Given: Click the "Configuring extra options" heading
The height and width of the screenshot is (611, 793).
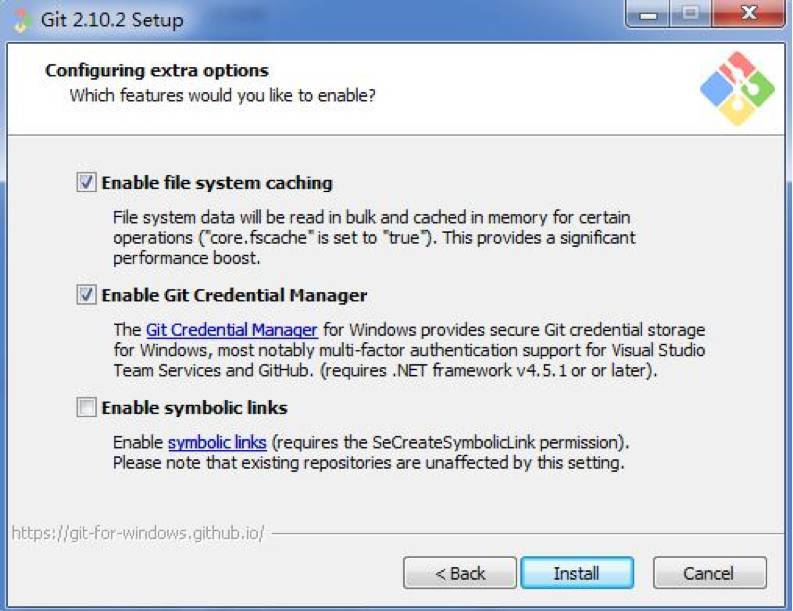Looking at the screenshot, I should [157, 70].
